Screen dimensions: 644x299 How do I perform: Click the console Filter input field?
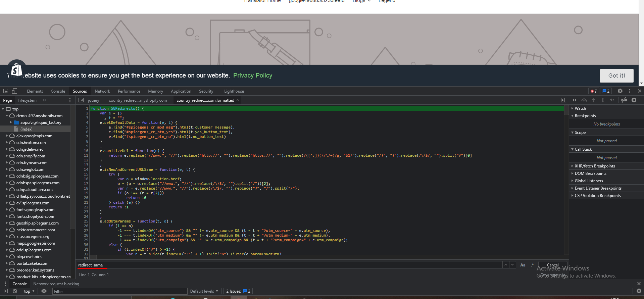click(119, 291)
